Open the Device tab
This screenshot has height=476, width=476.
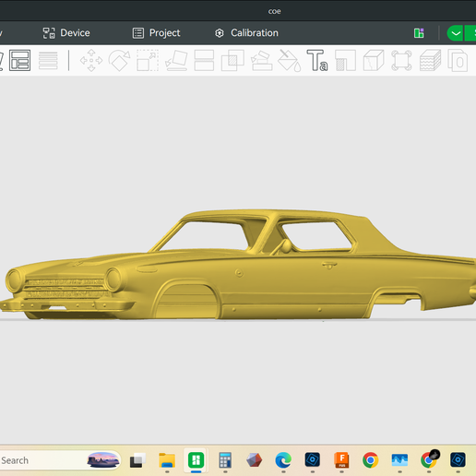click(66, 33)
